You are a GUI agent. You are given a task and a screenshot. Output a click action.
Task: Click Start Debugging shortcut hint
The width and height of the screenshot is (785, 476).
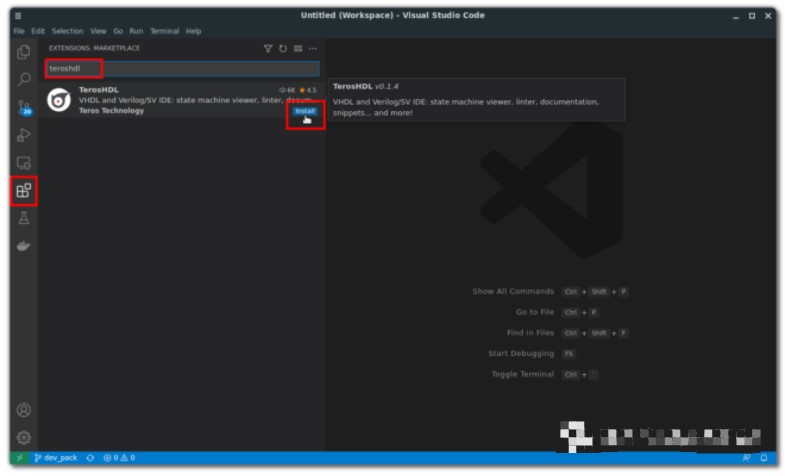(532, 353)
